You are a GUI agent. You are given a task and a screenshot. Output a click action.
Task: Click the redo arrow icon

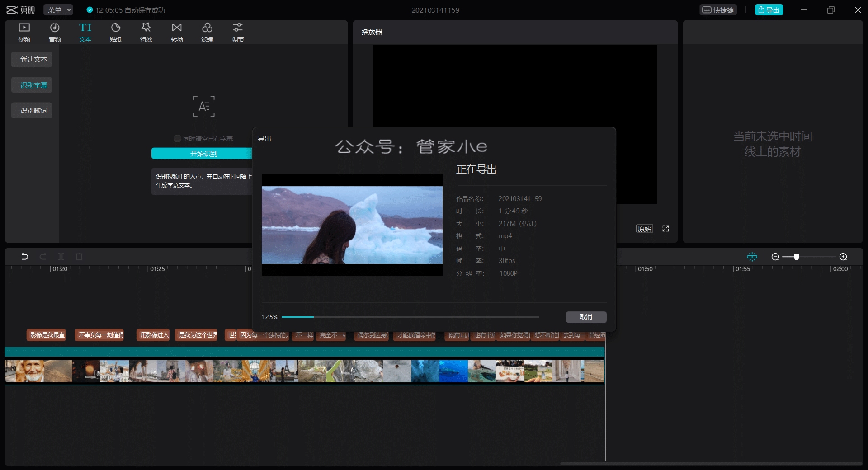click(x=43, y=257)
